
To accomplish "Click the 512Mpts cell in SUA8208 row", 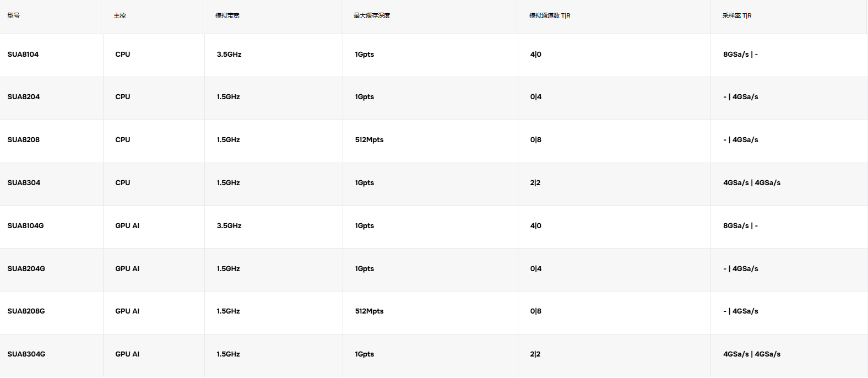I will (369, 140).
